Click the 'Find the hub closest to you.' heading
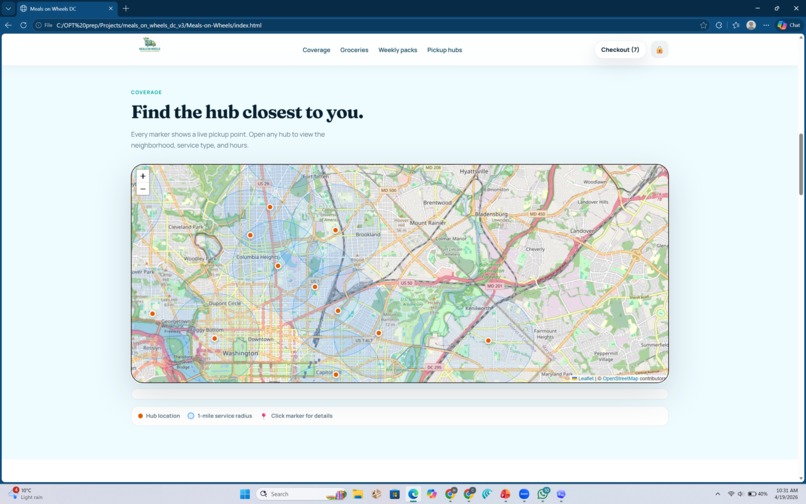The height and width of the screenshot is (504, 806). tap(247, 112)
